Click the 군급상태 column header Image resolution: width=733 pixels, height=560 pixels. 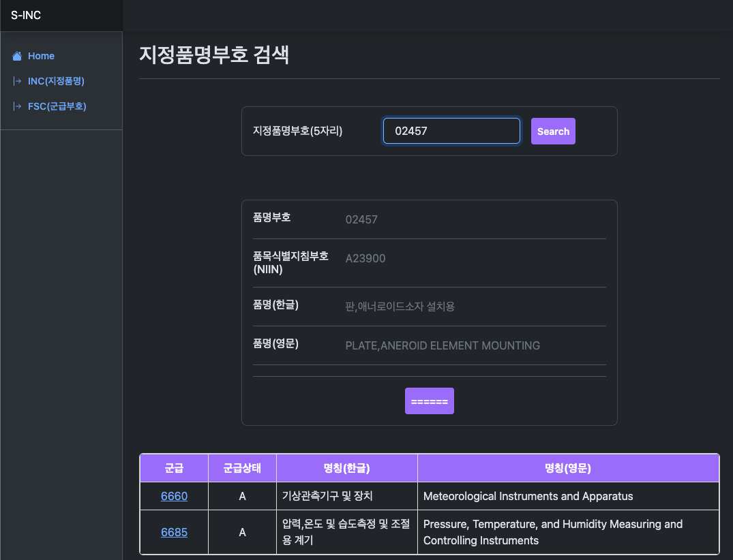click(242, 468)
